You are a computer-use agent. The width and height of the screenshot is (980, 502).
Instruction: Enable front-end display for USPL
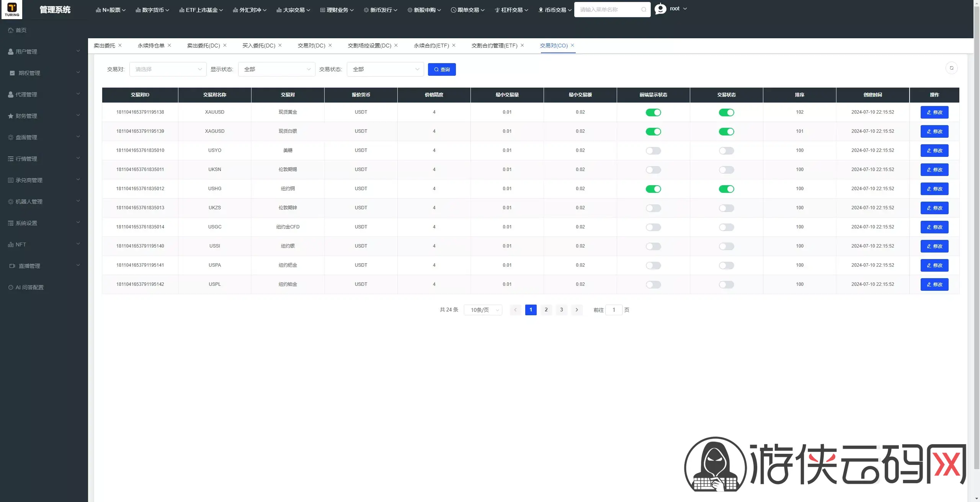click(x=653, y=285)
